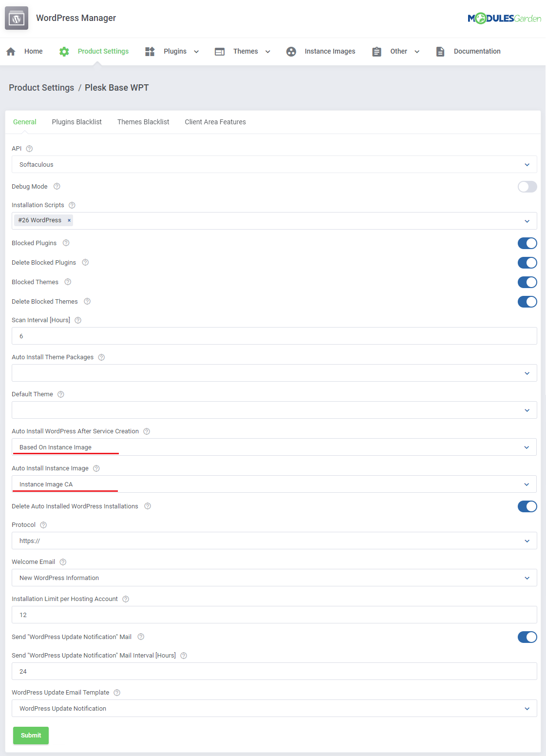Show help tooltip for Delete Blocked Themes

pos(87,301)
